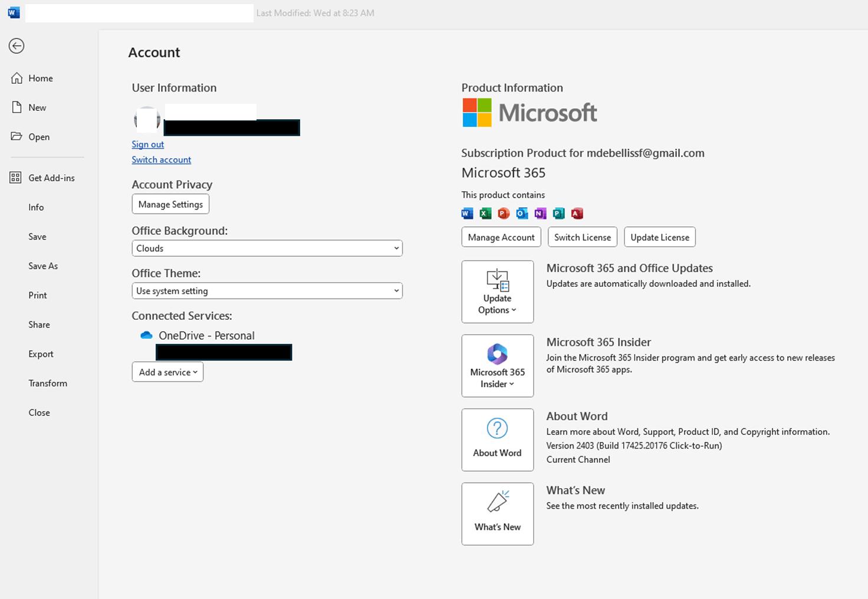Select Save in the sidebar

[x=37, y=237]
